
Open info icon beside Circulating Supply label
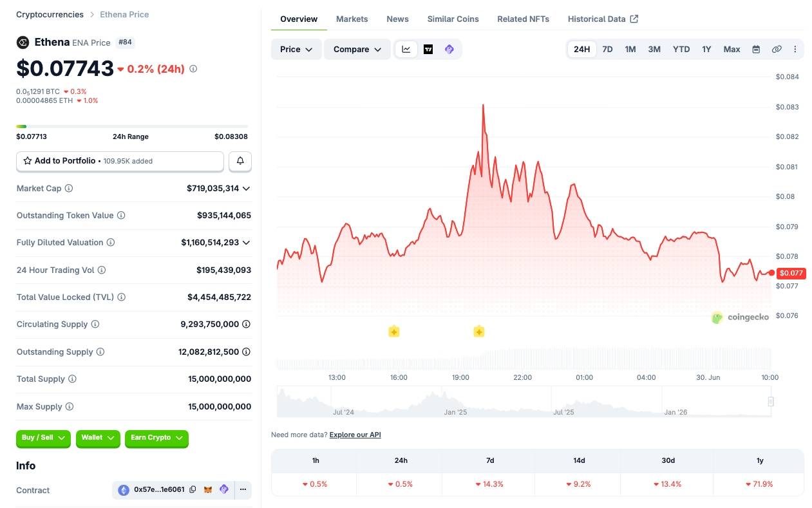tap(95, 325)
